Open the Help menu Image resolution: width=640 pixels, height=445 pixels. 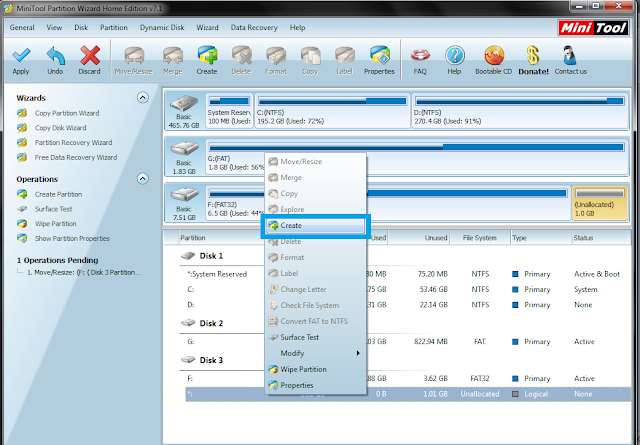[x=298, y=28]
